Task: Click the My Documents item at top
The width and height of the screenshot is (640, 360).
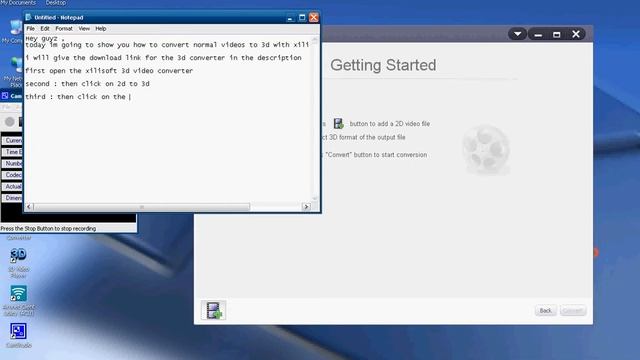Action: (x=18, y=3)
